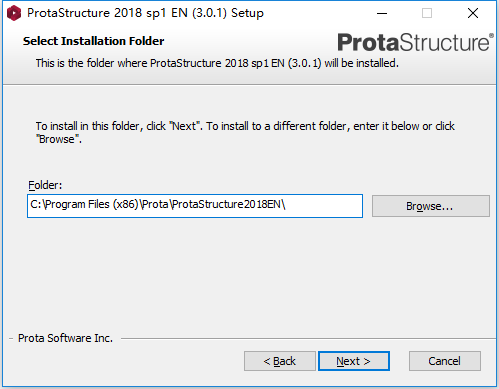The image size is (499, 389).
Task: Click the 'Folder:' label above the path box
Action: click(45, 185)
